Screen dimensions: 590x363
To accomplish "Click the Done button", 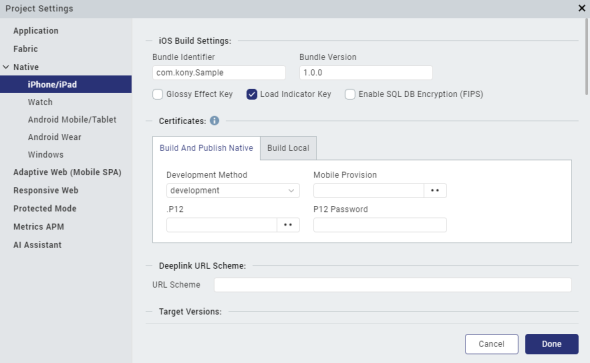I will tap(552, 344).
